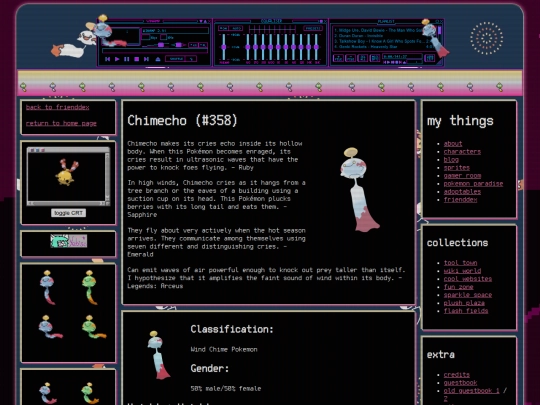Click the small site badge under the CRT box
Screen dimensions: 540x405
tap(69, 241)
